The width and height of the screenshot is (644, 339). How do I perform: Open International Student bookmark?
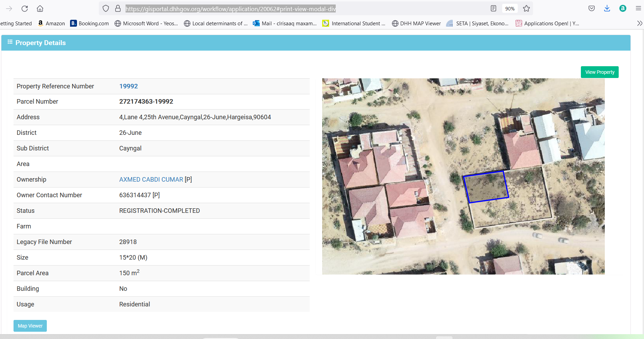[x=354, y=23]
